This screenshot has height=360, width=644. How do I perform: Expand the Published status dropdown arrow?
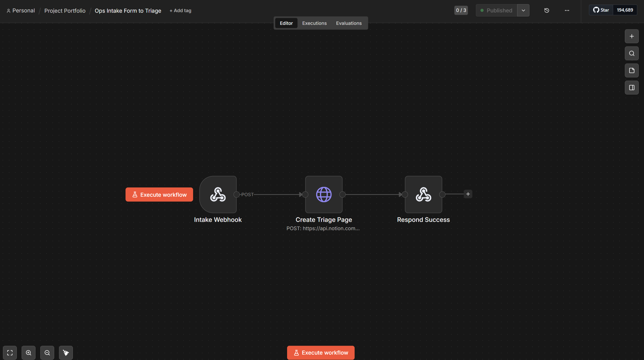[x=523, y=10]
